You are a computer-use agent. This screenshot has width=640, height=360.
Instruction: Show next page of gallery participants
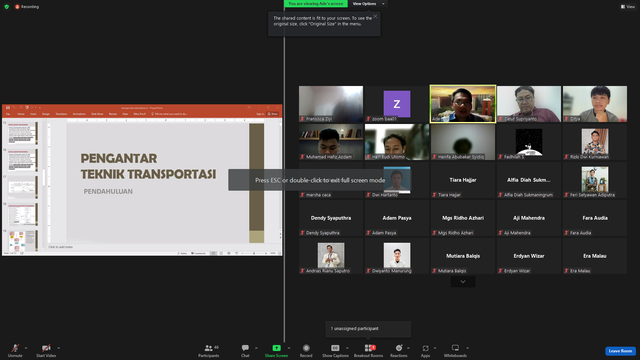[x=462, y=282]
